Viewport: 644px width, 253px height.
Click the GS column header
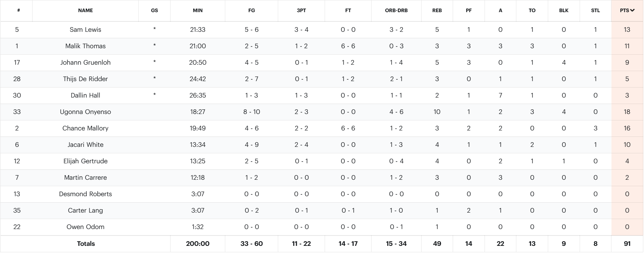tap(154, 10)
